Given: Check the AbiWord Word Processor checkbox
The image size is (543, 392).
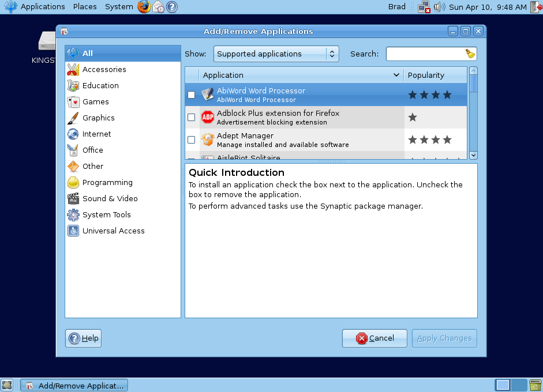Looking at the screenshot, I should [191, 95].
